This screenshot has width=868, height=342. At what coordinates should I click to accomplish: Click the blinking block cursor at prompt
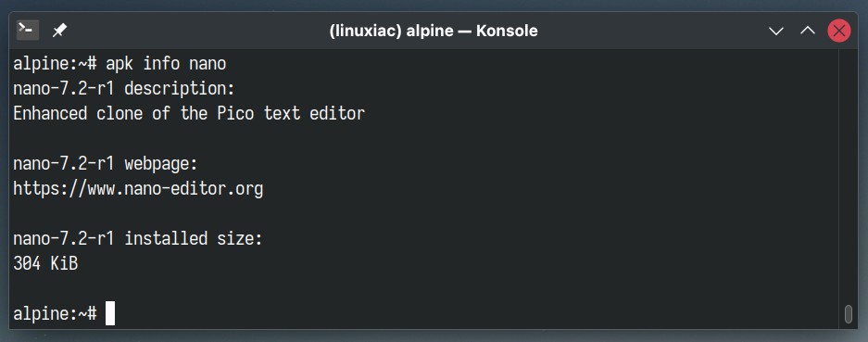coord(110,313)
